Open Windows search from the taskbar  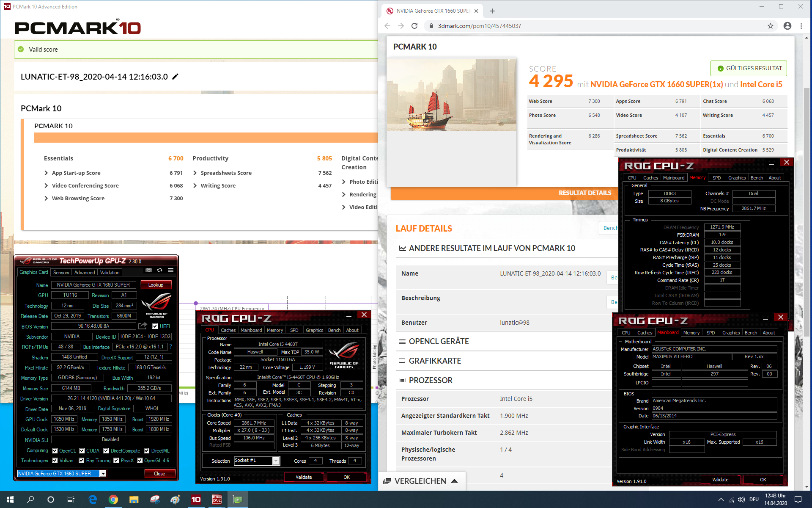[x=30, y=500]
